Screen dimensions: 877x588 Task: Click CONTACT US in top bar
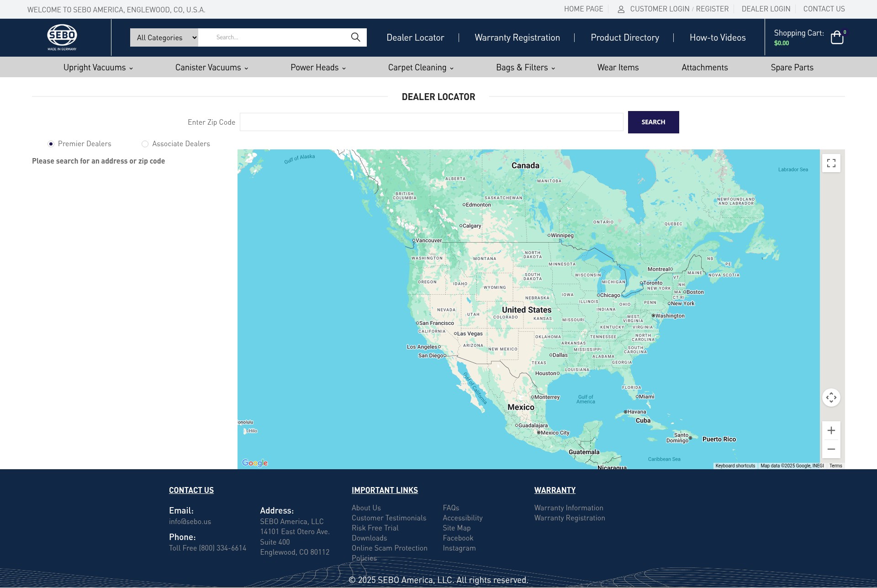click(824, 9)
